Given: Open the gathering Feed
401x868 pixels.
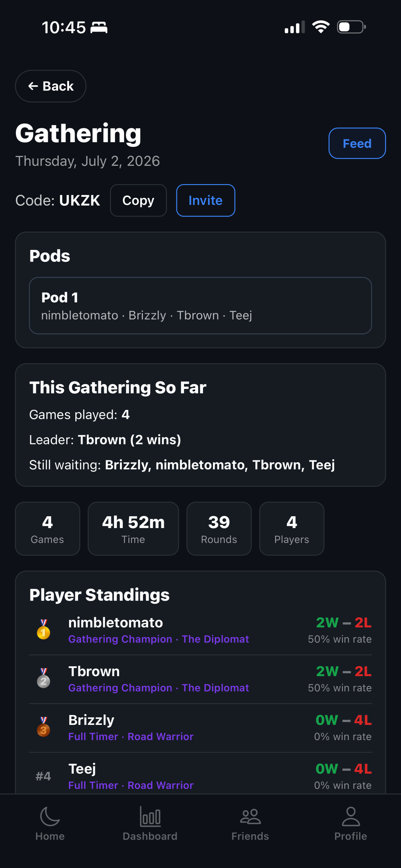Looking at the screenshot, I should pos(357,143).
